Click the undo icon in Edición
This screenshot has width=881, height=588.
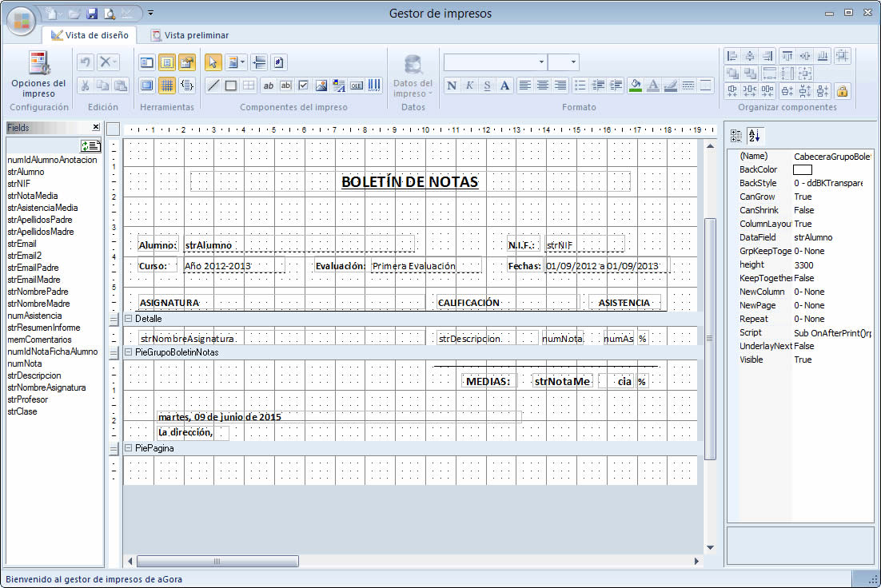coord(85,62)
